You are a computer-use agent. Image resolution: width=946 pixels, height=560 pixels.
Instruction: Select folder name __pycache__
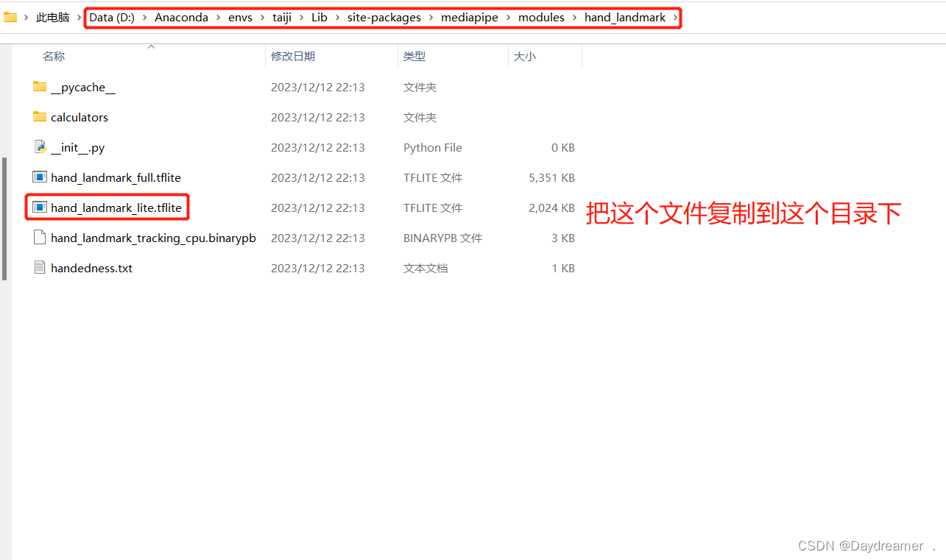click(82, 87)
